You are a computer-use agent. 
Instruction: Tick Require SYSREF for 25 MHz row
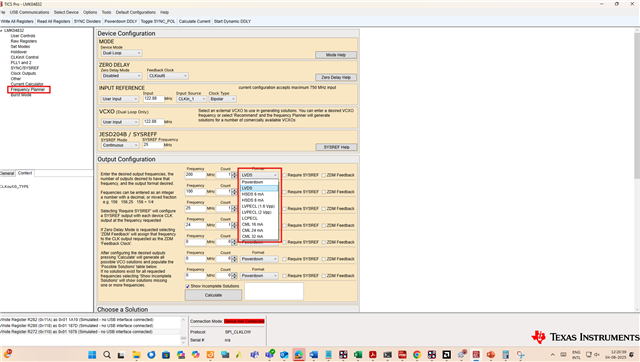coord(285,209)
